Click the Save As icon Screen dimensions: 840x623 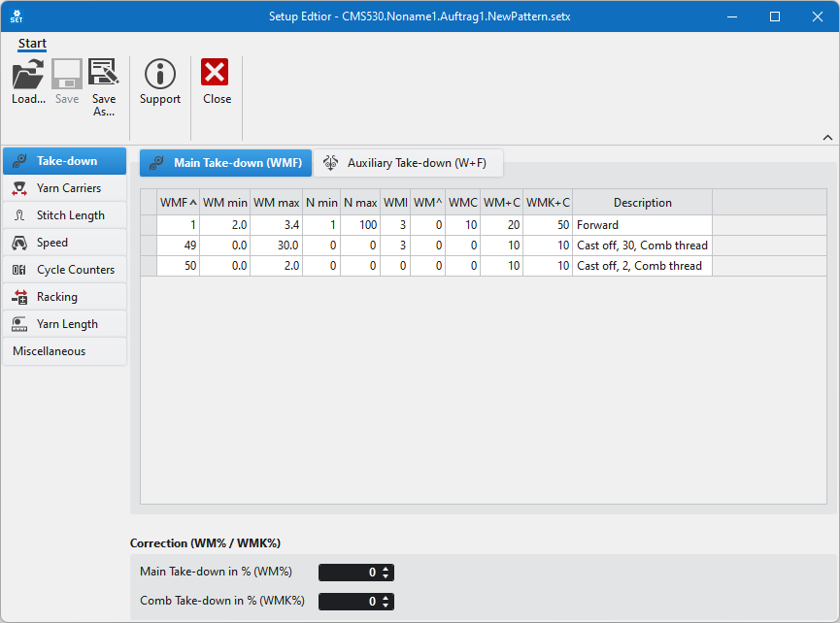pos(103,75)
